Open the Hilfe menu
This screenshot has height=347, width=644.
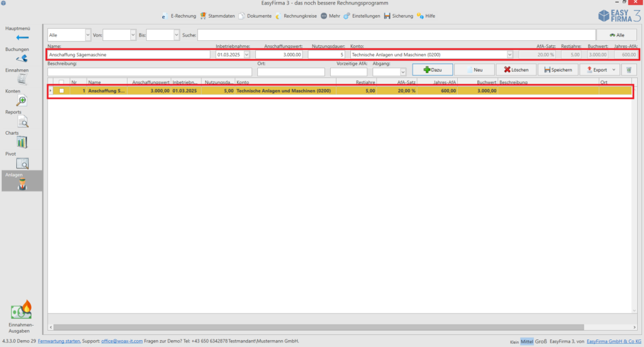click(x=430, y=16)
